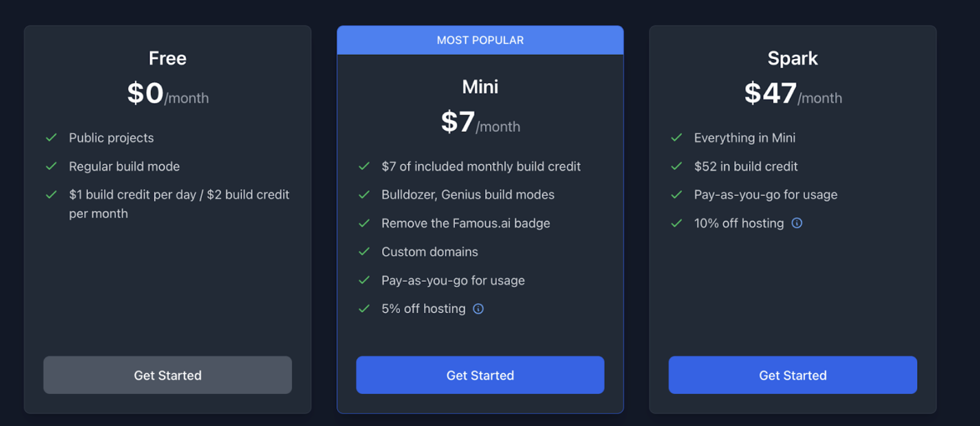Image resolution: width=980 pixels, height=426 pixels.
Task: Click the MOST POPULAR banner
Action: click(480, 40)
